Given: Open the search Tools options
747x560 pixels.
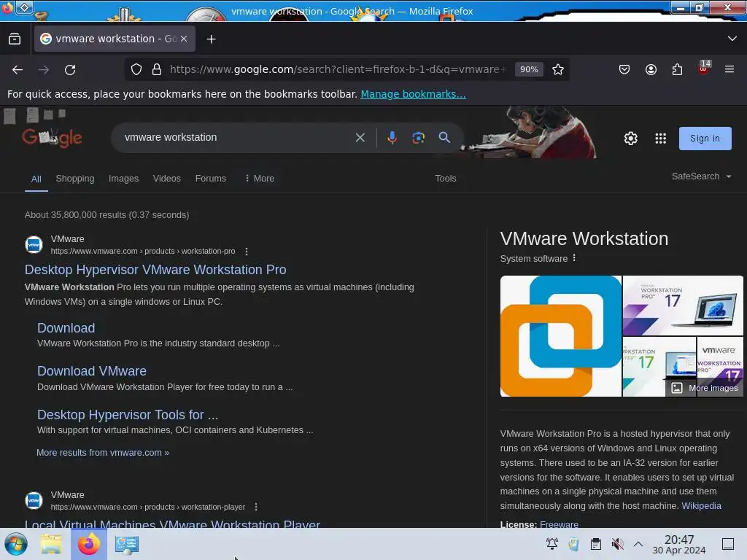Looking at the screenshot, I should point(446,179).
